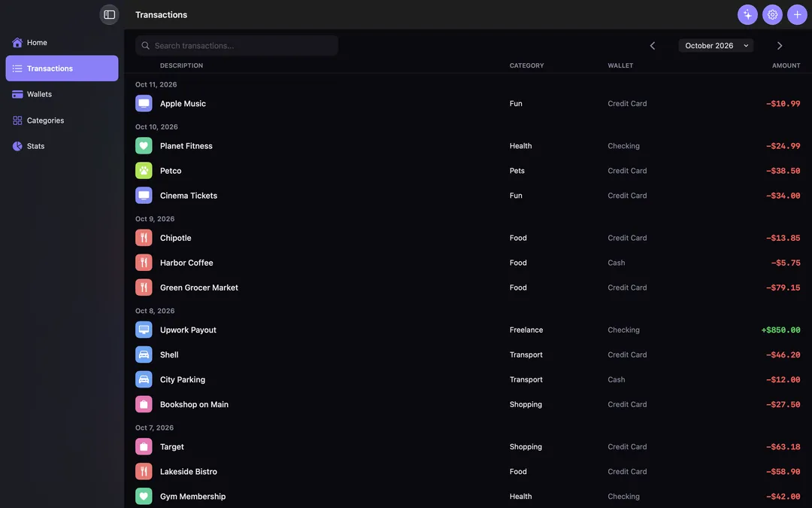Select the City Parking transaction name
Image resolution: width=812 pixels, height=508 pixels.
182,379
